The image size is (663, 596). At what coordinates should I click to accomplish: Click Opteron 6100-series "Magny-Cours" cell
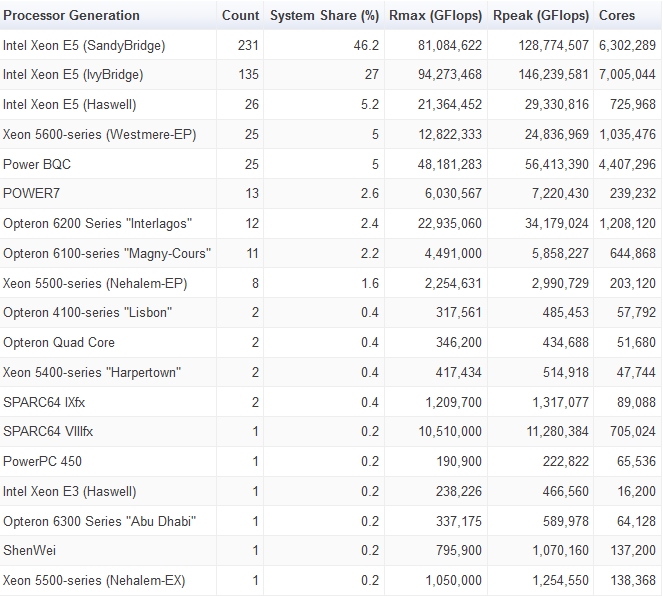107,253
